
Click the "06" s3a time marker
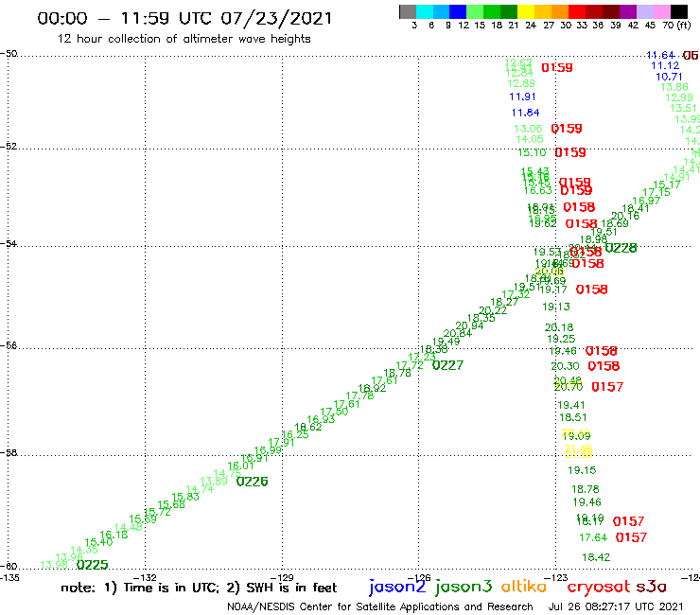(691, 56)
